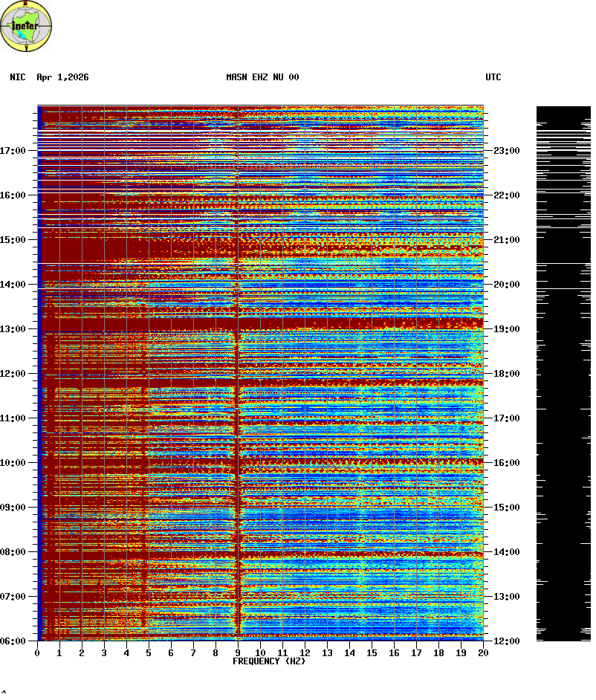Click the 5 Hz frequency axis tick
The width and height of the screenshot is (596, 700).
149,652
